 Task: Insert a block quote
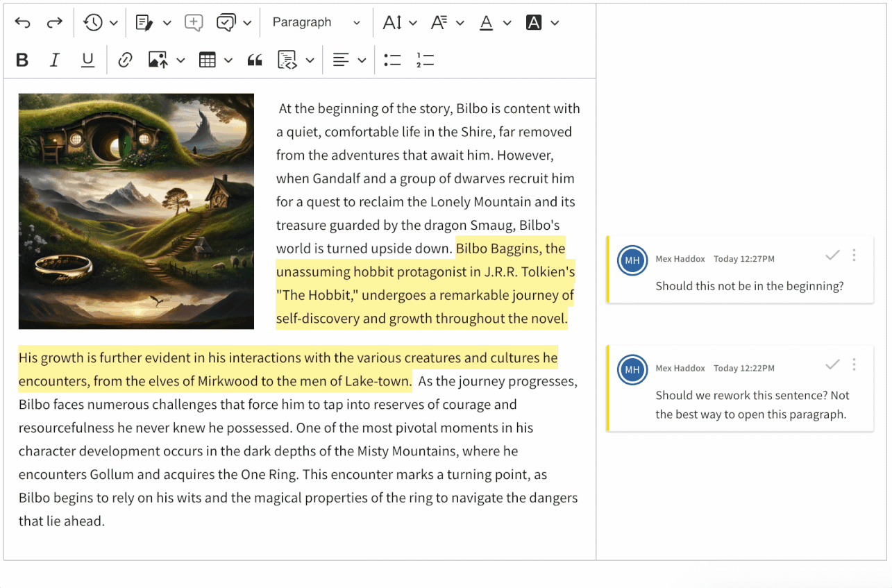tap(255, 60)
